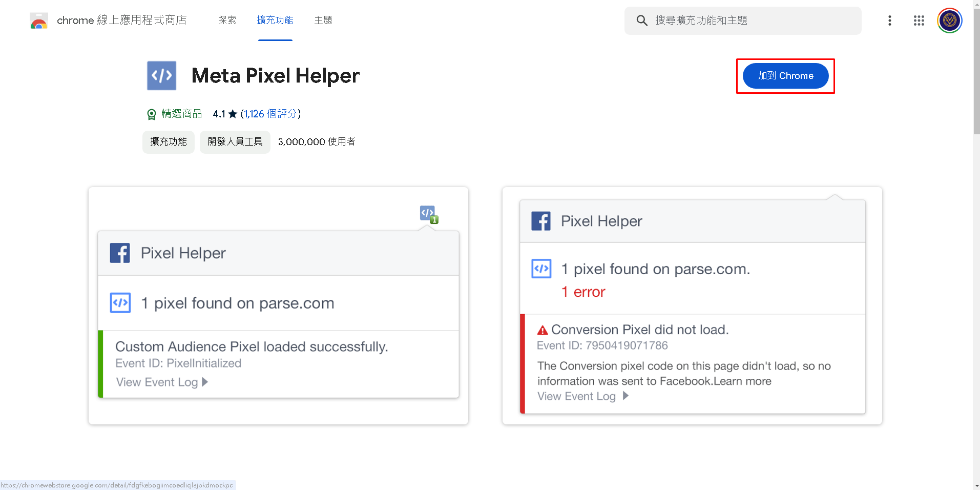This screenshot has height=490, width=980.
Task: Click Facebook logo in the first screenshot
Action: [x=120, y=253]
